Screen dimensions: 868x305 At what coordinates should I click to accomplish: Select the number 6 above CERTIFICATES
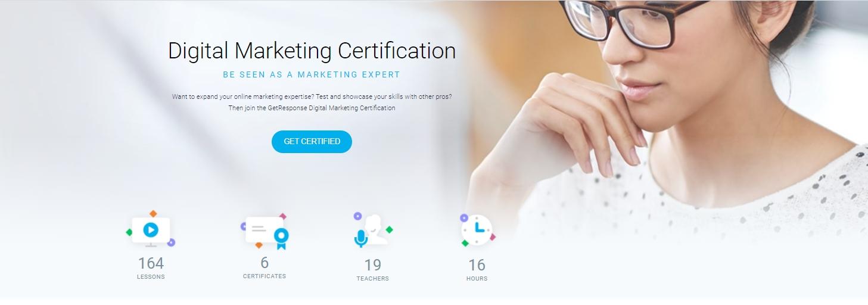tap(265, 263)
